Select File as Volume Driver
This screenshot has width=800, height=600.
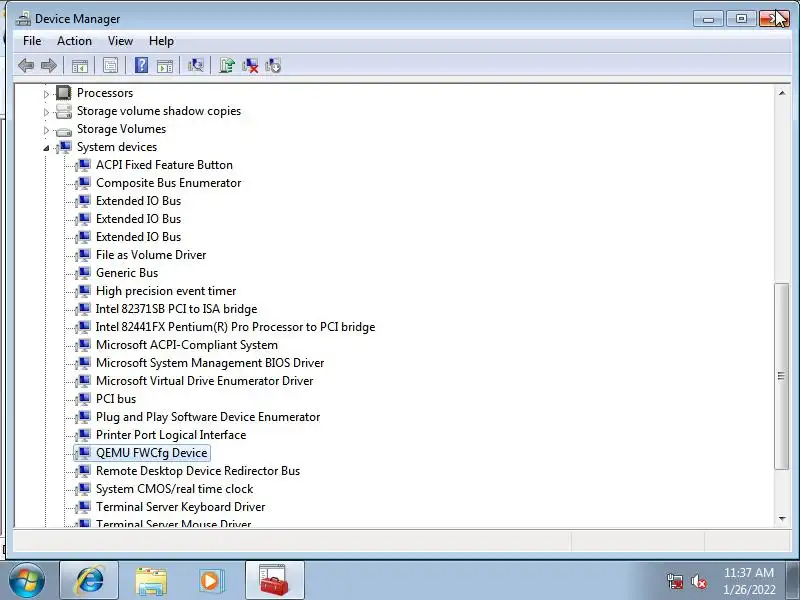[151, 255]
